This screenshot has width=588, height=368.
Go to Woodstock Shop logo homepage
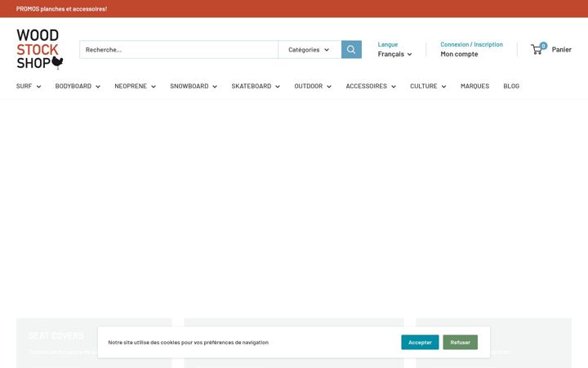pyautogui.click(x=40, y=49)
